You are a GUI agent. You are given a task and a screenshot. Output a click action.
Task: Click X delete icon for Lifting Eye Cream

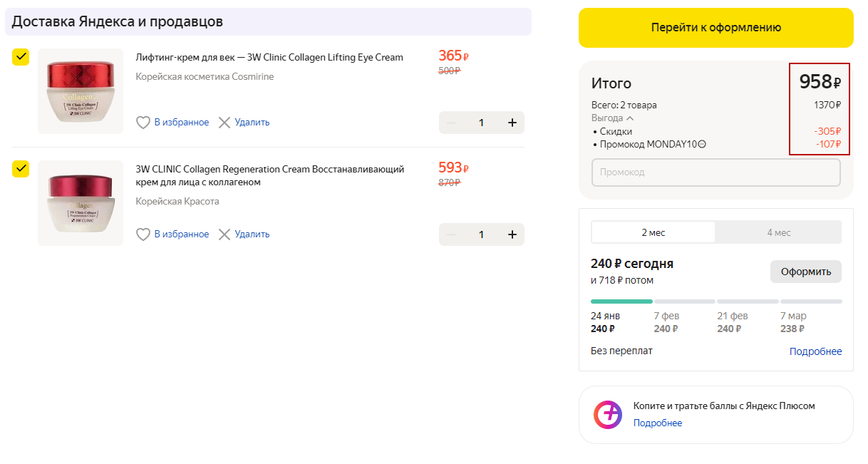pyautogui.click(x=224, y=123)
